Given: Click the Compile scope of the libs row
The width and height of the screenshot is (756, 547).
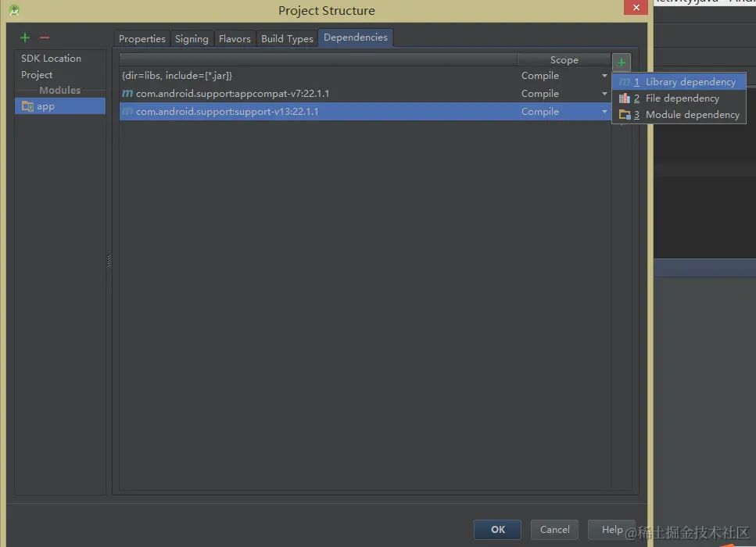Looking at the screenshot, I should pyautogui.click(x=540, y=76).
